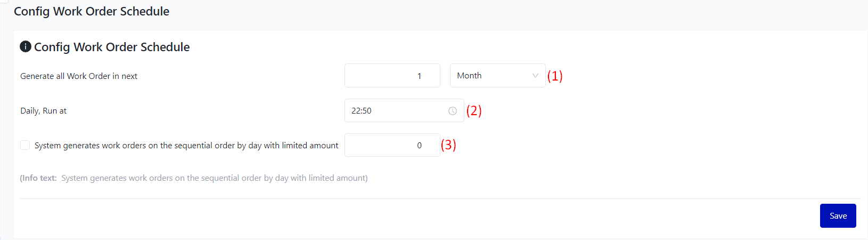Click the section heading next to the info icon

coord(112,47)
